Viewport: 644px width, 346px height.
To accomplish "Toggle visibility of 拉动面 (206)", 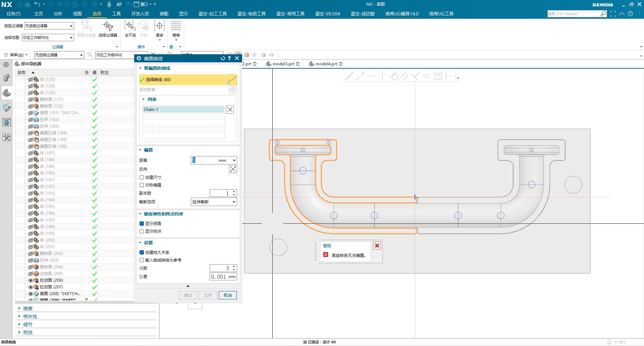I will click(31, 280).
